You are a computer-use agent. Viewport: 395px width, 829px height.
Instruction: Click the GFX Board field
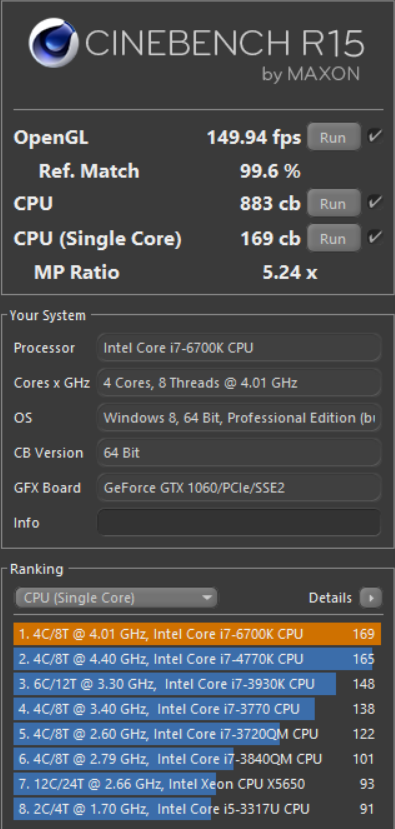coord(239,487)
